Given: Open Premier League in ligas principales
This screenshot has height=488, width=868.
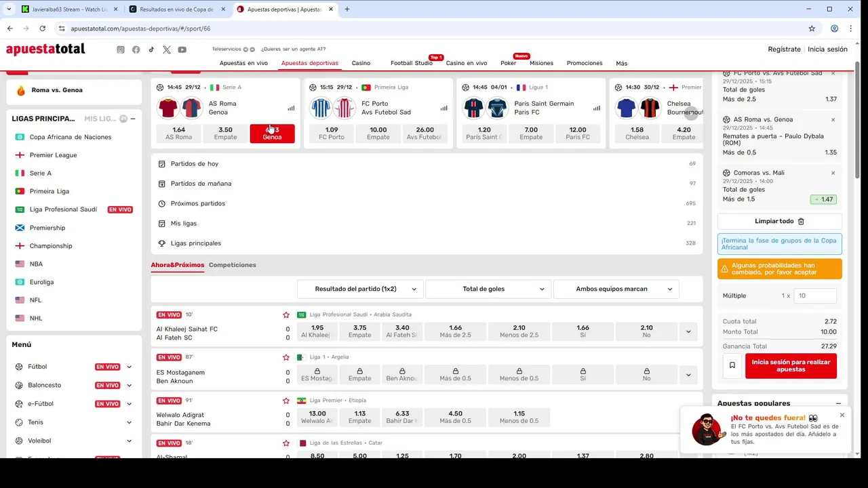Looking at the screenshot, I should (x=53, y=155).
